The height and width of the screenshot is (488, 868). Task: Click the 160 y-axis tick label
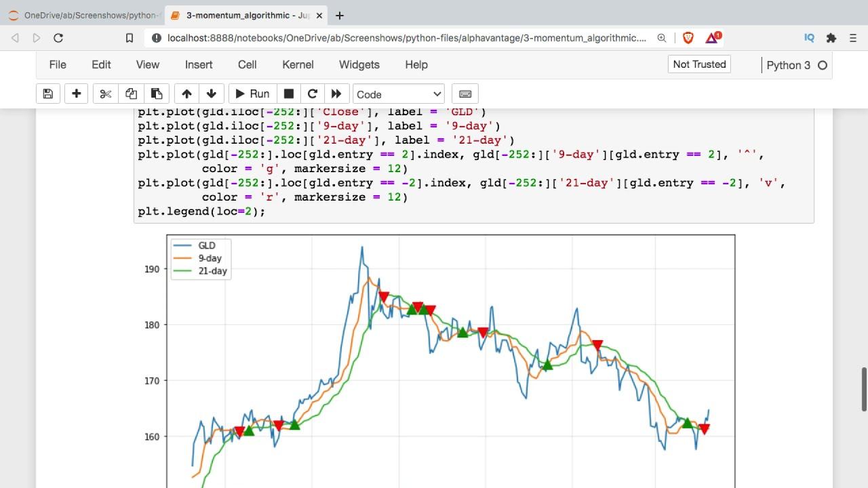[152, 436]
